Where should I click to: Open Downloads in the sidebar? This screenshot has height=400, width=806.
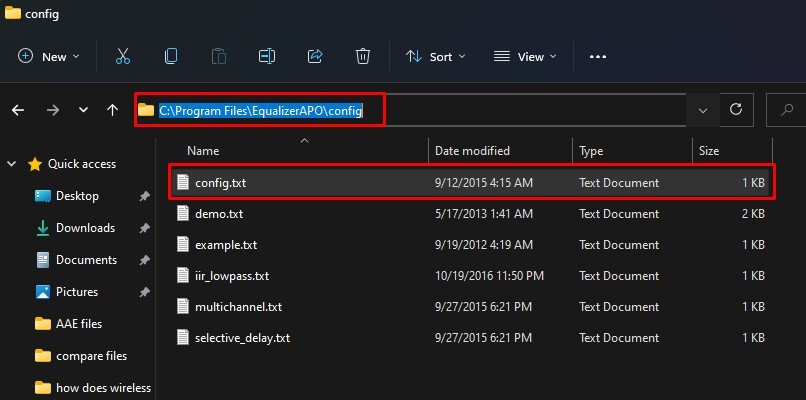[x=75, y=228]
